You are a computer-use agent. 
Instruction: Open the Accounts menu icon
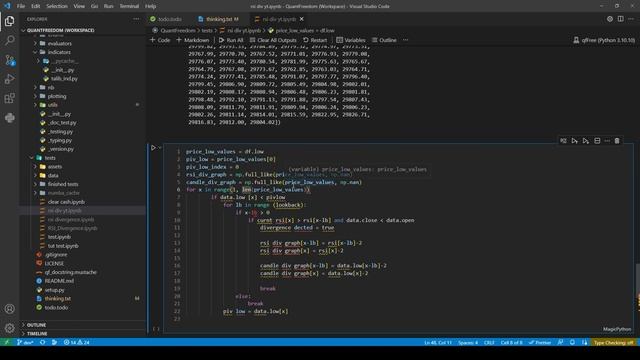click(x=9, y=309)
